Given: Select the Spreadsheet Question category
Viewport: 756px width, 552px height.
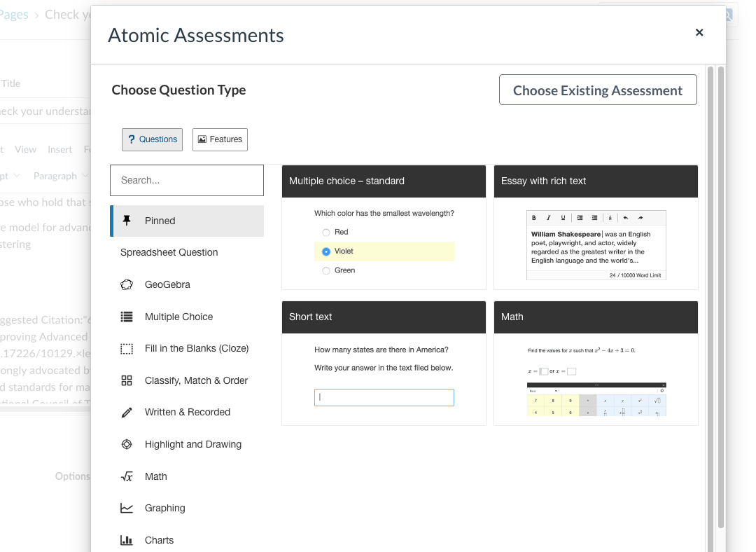Looking at the screenshot, I should (x=169, y=252).
